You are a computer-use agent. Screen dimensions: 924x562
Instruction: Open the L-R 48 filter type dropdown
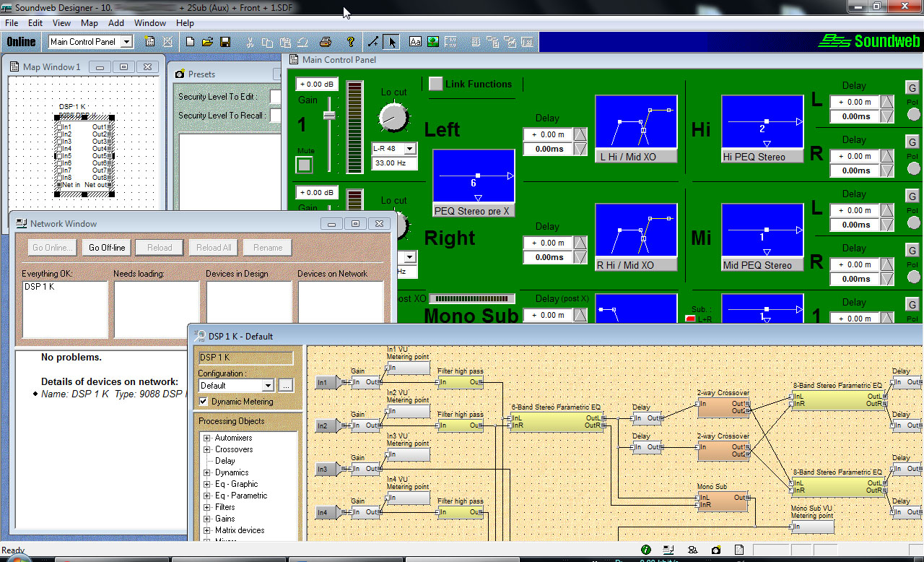[x=410, y=149]
